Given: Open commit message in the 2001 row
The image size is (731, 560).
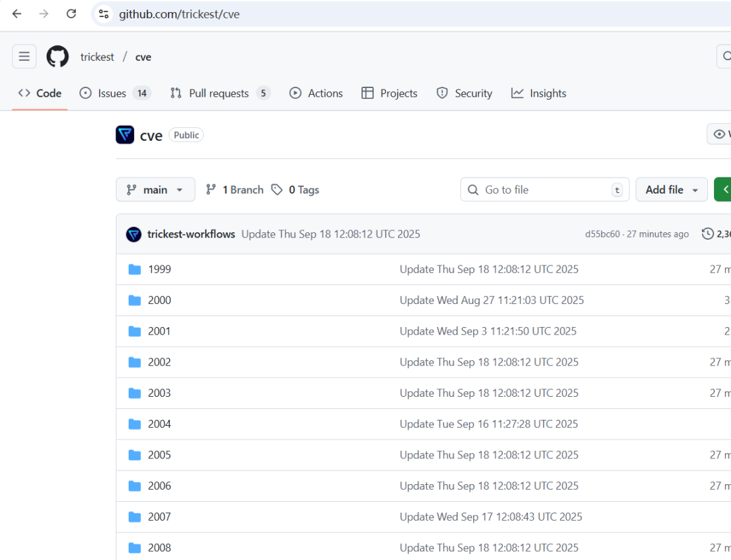Looking at the screenshot, I should click(487, 331).
